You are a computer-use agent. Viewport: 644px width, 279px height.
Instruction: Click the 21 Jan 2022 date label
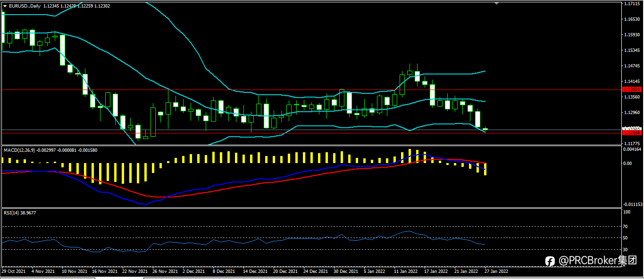(x=466, y=271)
